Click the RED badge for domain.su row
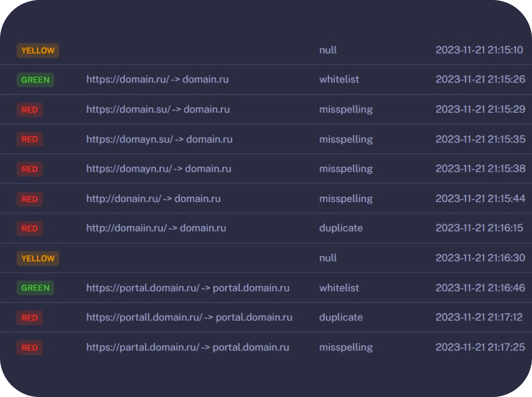Image resolution: width=532 pixels, height=397 pixels. point(29,110)
